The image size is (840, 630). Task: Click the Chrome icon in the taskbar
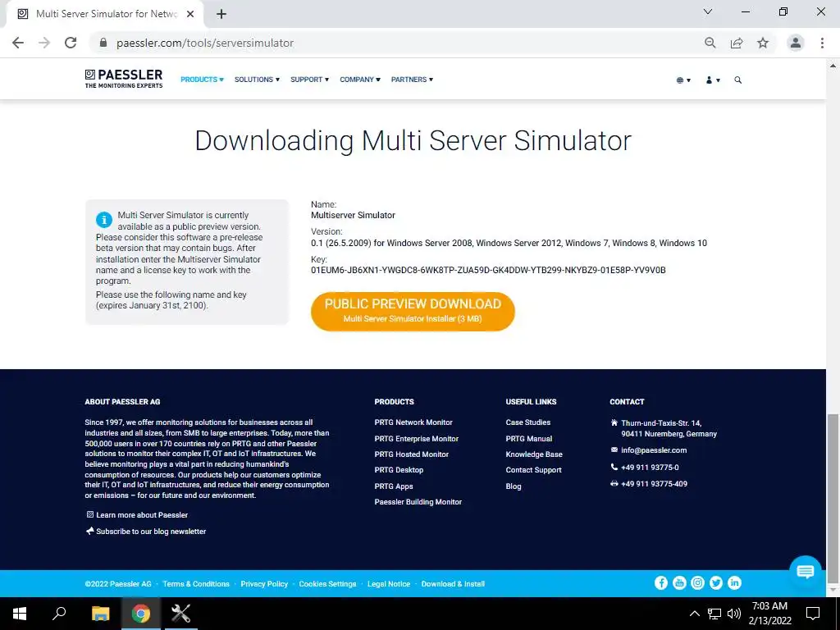[x=140, y=614]
